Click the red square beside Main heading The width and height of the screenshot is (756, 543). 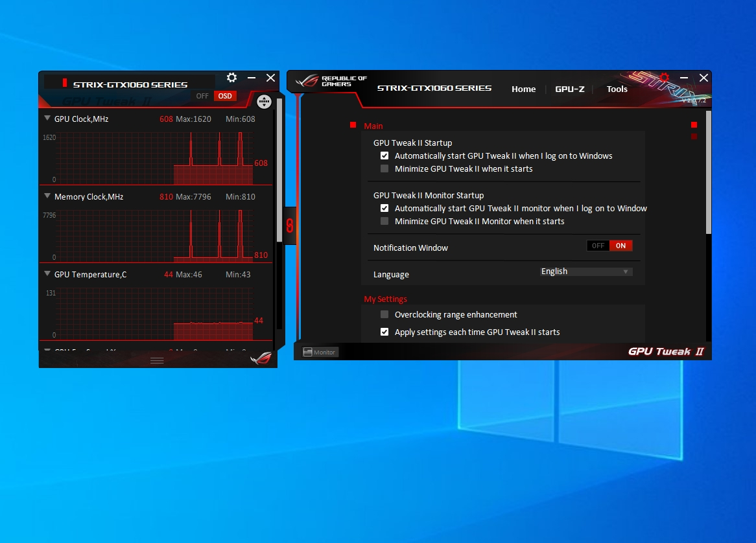point(353,125)
